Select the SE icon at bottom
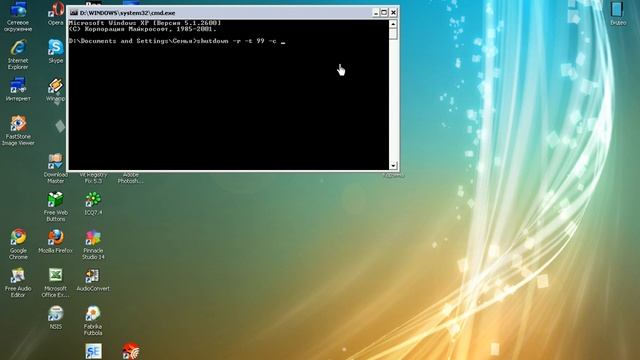 click(x=93, y=351)
